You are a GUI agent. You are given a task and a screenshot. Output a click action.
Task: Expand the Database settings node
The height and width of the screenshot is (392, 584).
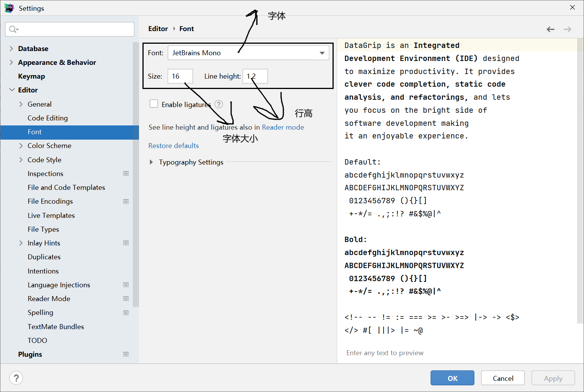[11, 49]
